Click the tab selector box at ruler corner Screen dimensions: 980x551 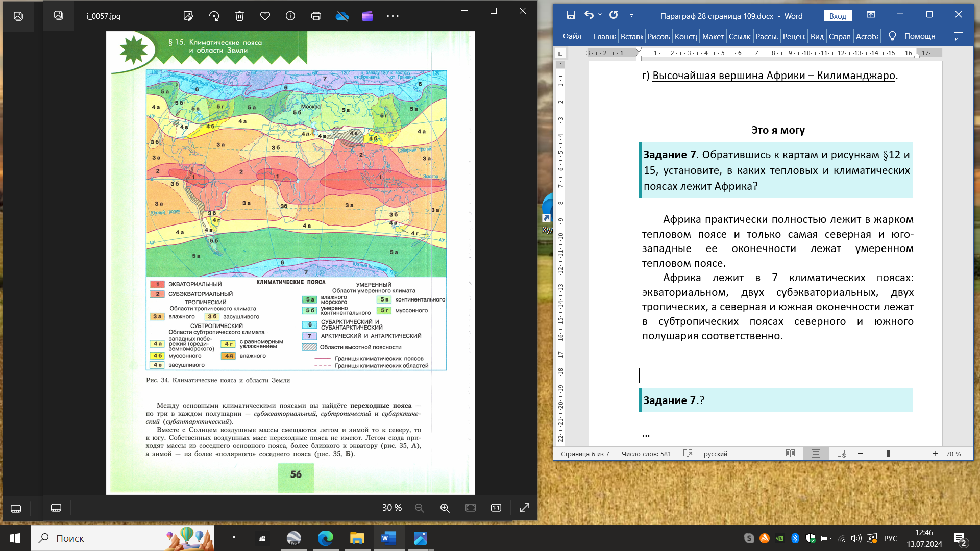560,53
